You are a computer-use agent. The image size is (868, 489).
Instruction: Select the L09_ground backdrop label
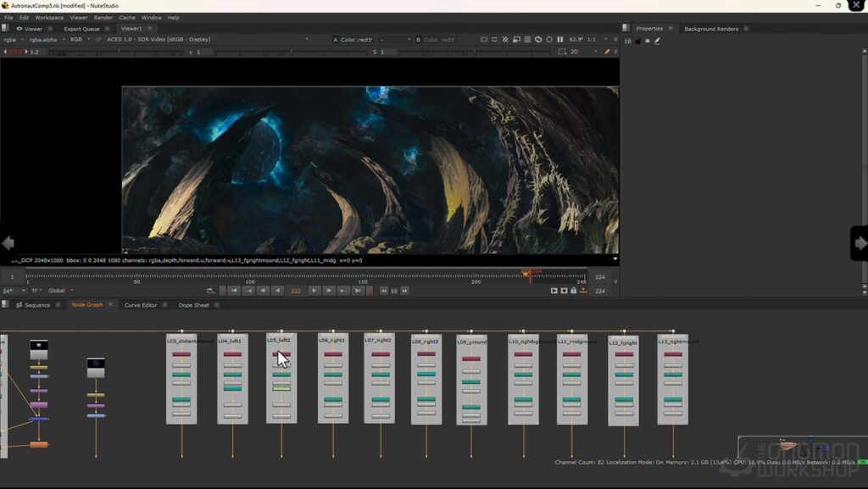point(471,342)
